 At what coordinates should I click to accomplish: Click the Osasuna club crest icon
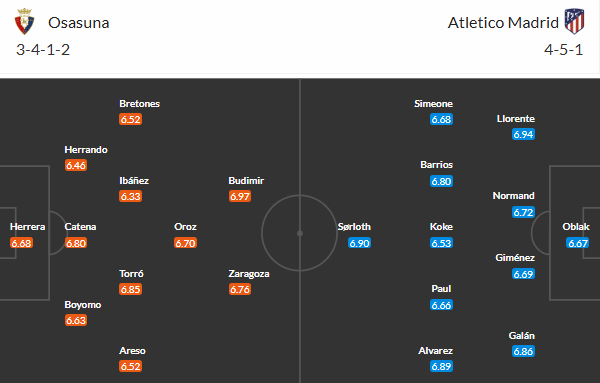coord(24,21)
